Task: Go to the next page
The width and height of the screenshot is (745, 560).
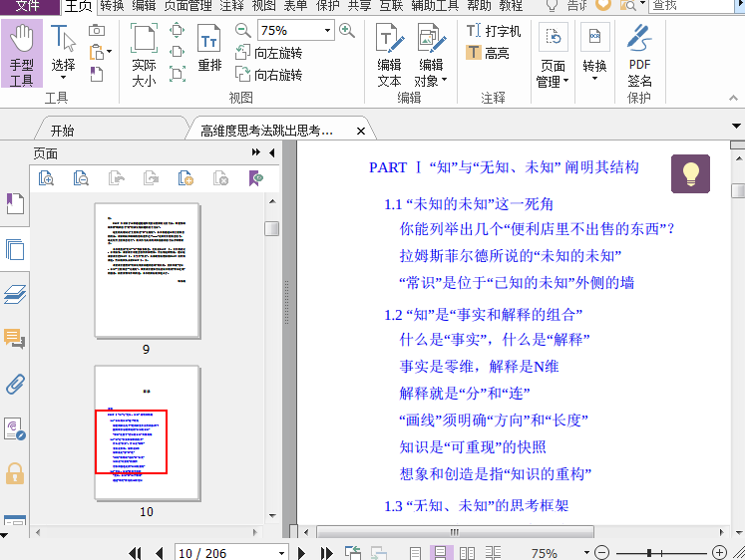Action: (x=301, y=553)
